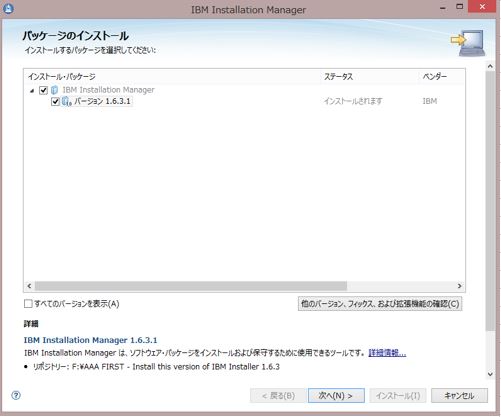This screenshot has height=417, width=501.
Task: Click the disabled < 戻る(B) button
Action: pyautogui.click(x=278, y=396)
